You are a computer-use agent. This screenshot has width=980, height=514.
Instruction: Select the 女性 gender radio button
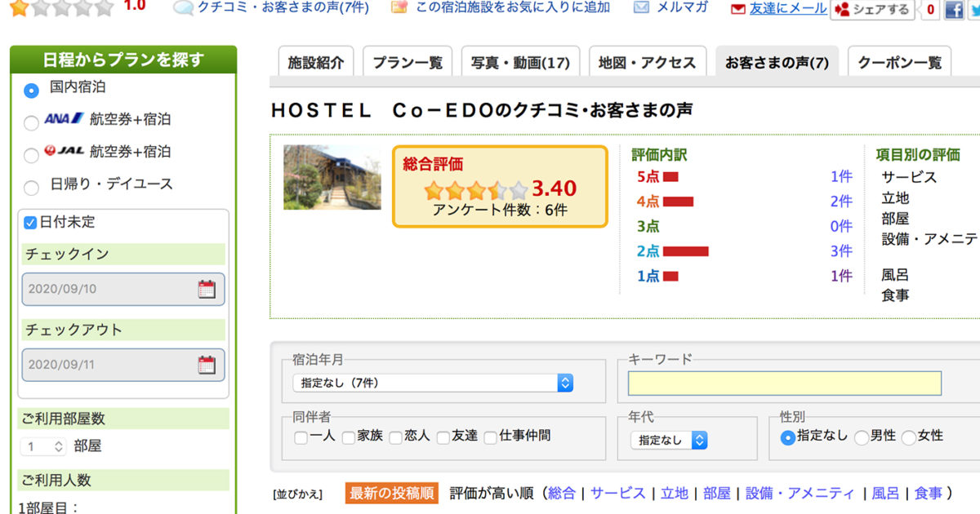(909, 437)
